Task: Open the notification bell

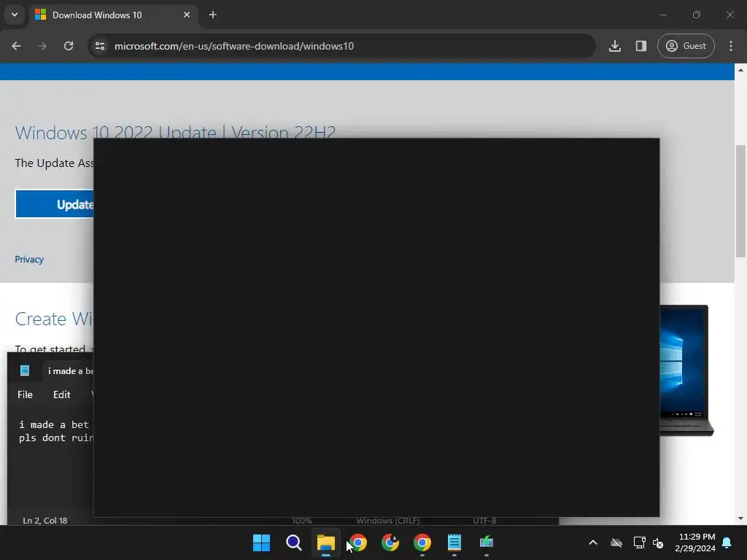Action: click(727, 542)
